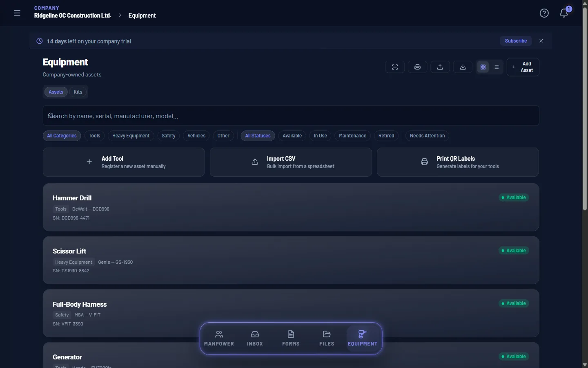Go to Files in bottom nav
This screenshot has height=368, width=588.
[327, 339]
